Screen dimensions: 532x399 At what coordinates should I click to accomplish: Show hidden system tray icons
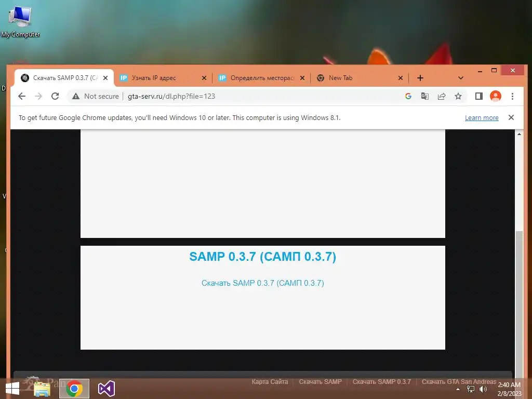pos(458,389)
